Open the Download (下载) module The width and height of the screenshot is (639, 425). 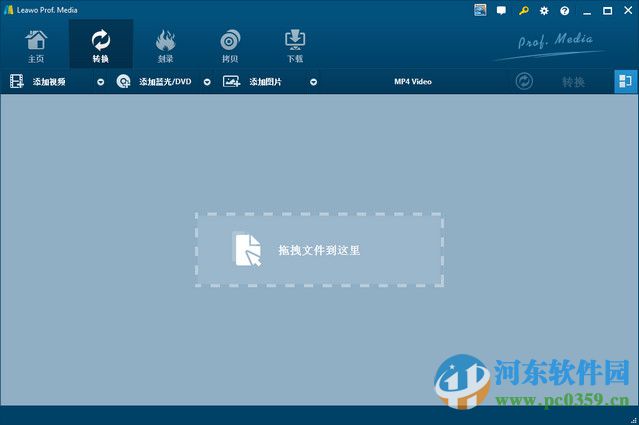[x=295, y=46]
